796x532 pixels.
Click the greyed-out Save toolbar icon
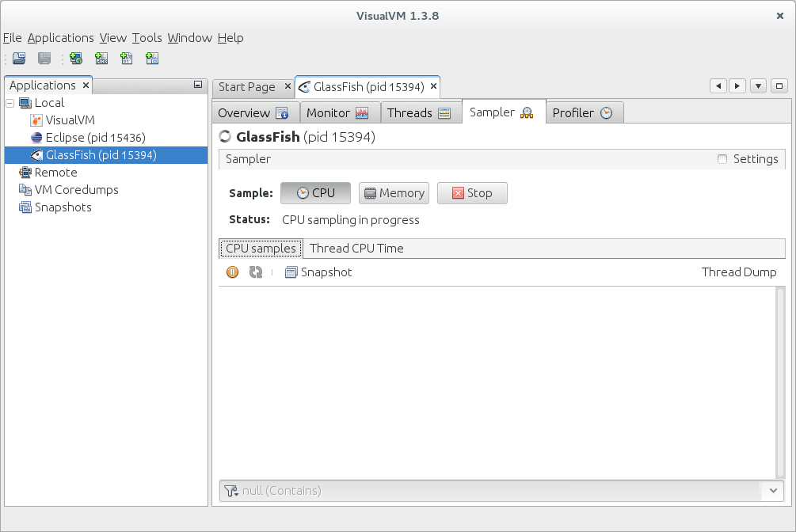point(44,59)
